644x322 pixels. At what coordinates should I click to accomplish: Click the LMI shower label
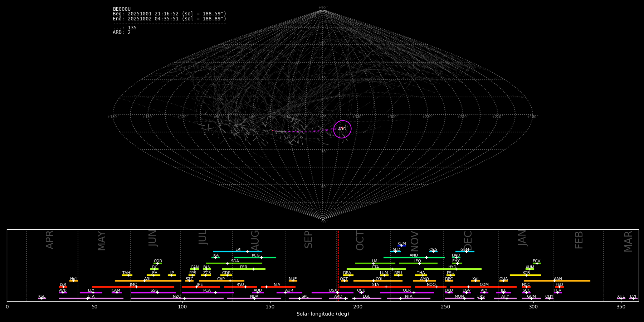point(375,261)
